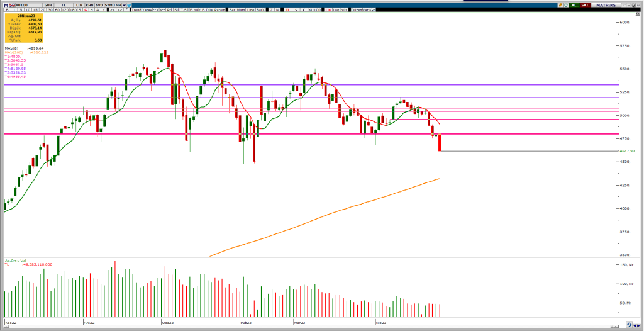644x331 pixels.
Task: Click the Twitter bird icon
Action: (129, 5)
